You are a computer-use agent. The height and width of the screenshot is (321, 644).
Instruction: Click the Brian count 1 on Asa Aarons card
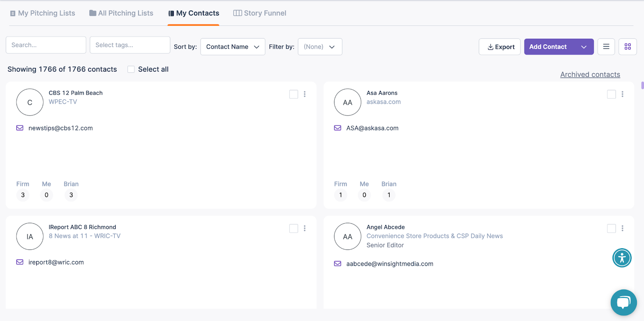[x=389, y=195]
